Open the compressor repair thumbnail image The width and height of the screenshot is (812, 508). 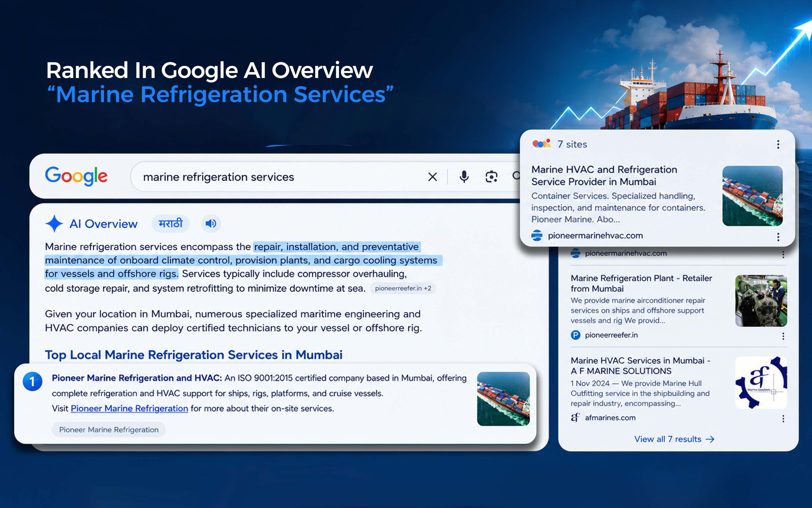(x=761, y=301)
